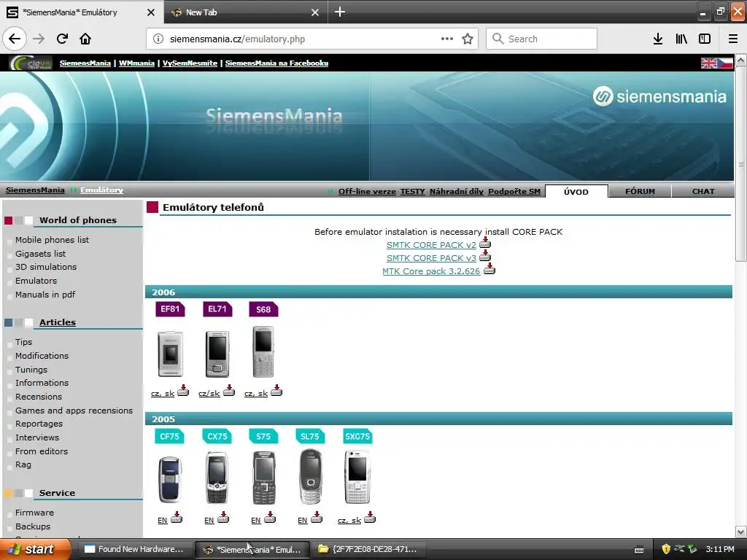Click the download icon under CF75 phone

pyautogui.click(x=177, y=517)
